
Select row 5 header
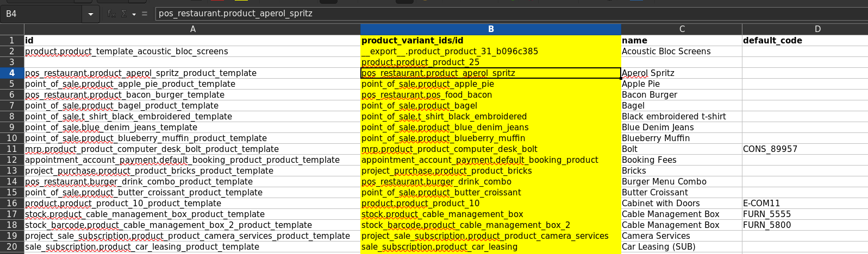(12, 84)
